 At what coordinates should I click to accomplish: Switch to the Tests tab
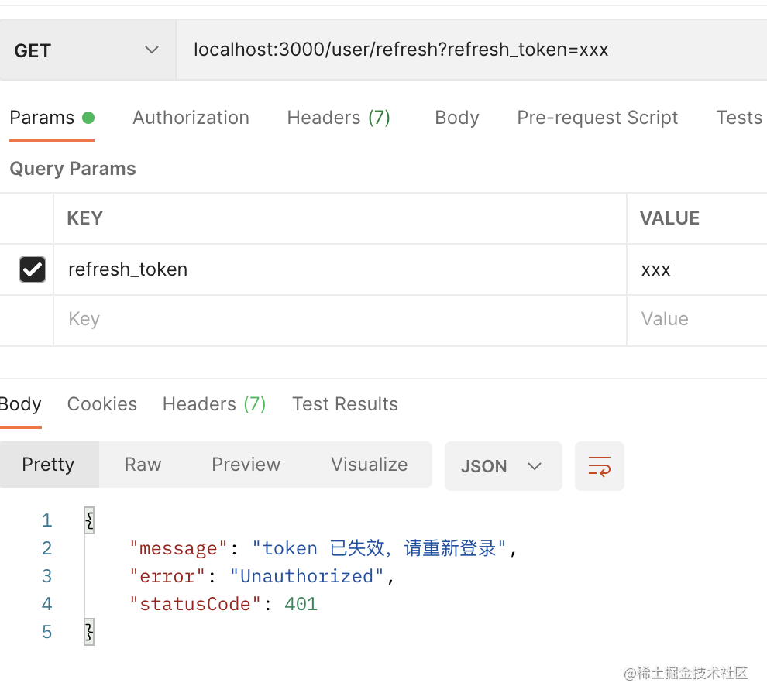[x=738, y=118]
